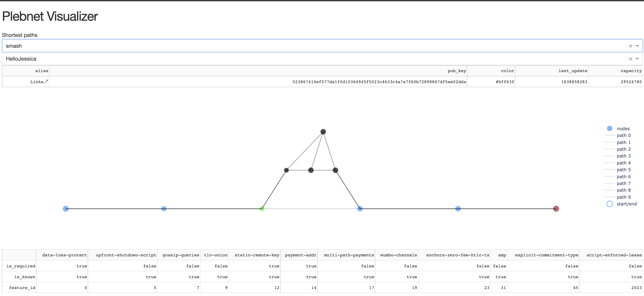Select the leftmost blue start node

click(66, 209)
